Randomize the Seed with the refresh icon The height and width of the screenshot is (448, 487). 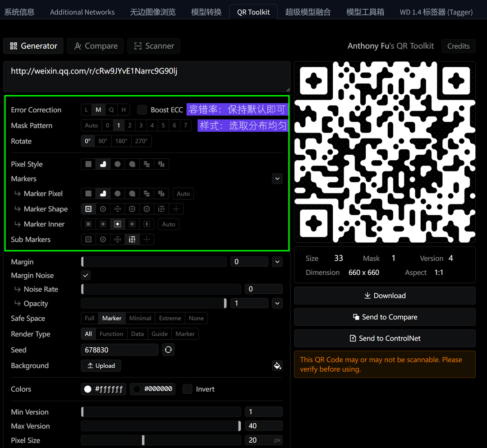(x=168, y=350)
